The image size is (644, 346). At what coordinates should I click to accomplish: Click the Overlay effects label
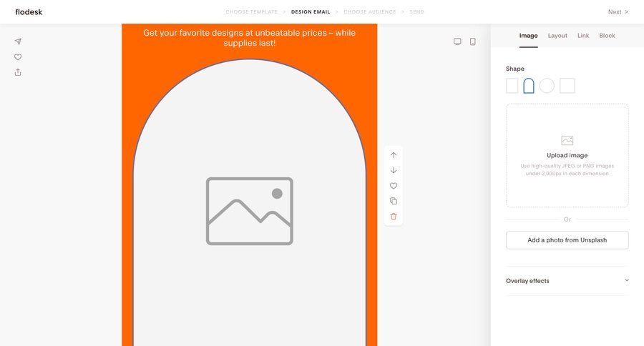527,281
